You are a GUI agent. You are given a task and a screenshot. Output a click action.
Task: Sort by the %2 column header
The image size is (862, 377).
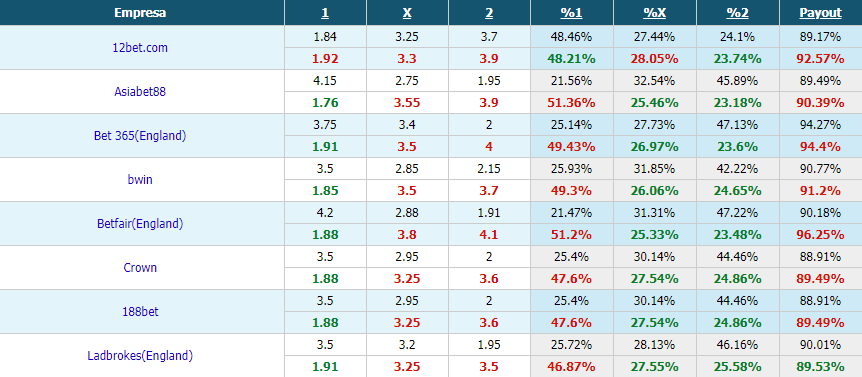point(737,13)
